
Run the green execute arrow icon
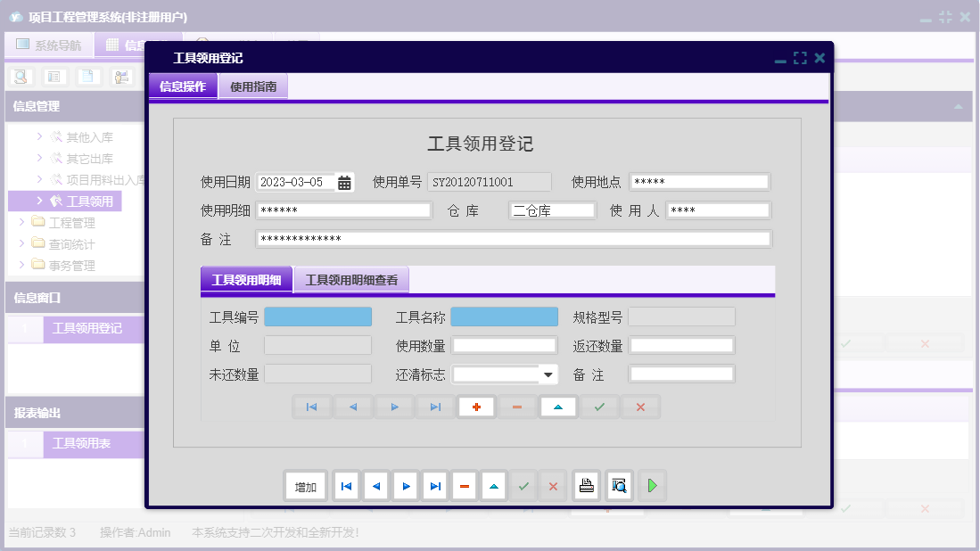point(652,485)
